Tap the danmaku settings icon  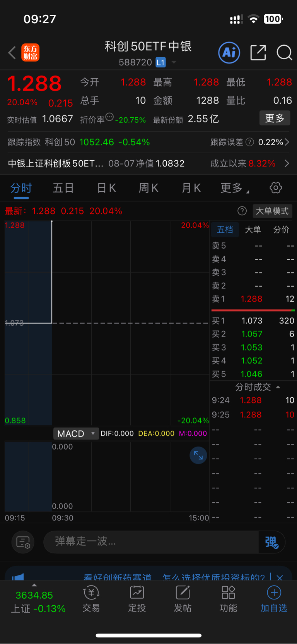[23, 542]
